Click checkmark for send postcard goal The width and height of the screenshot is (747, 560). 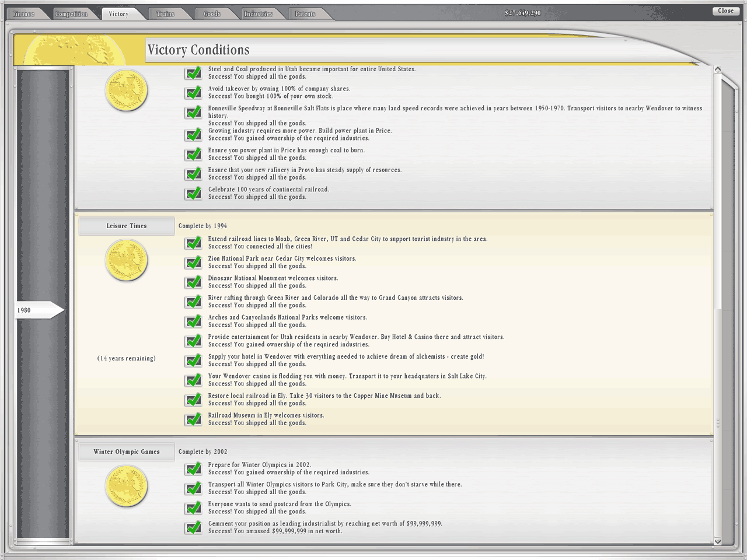(193, 508)
